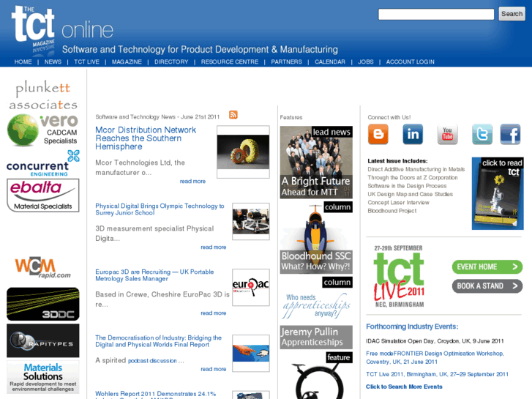Open the CALENDAR menu item
Image resolution: width=532 pixels, height=399 pixels.
330,61
